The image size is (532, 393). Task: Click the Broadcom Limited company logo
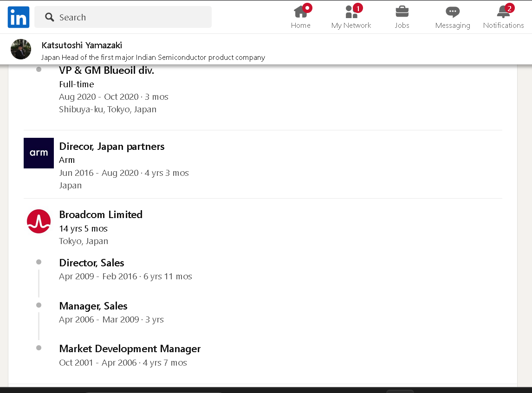pos(39,221)
